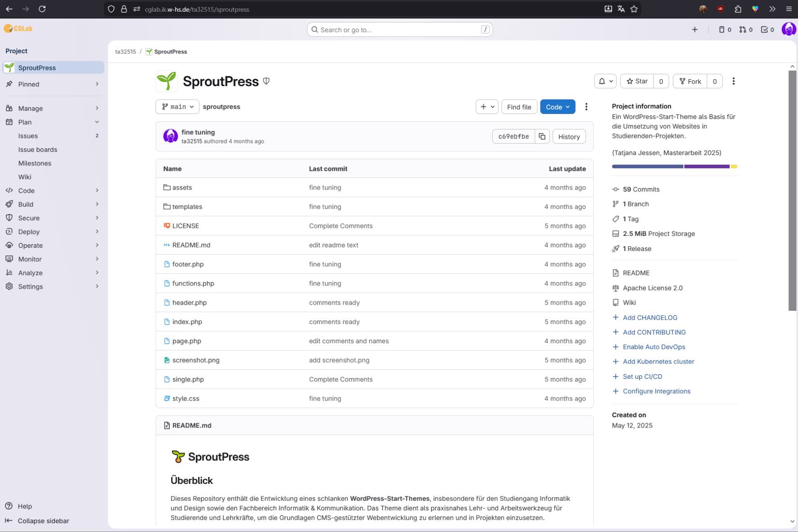Open Settings in the sidebar
798x532 pixels.
pos(31,286)
